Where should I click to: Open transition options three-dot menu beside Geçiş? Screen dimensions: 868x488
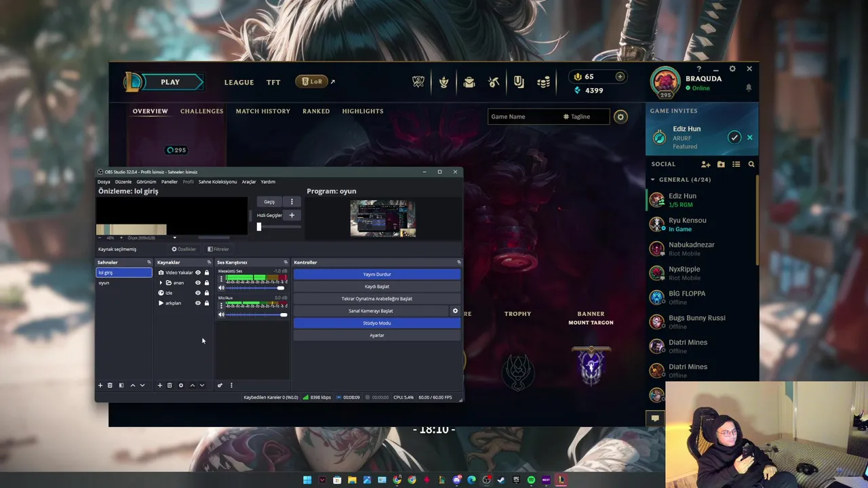[292, 201]
